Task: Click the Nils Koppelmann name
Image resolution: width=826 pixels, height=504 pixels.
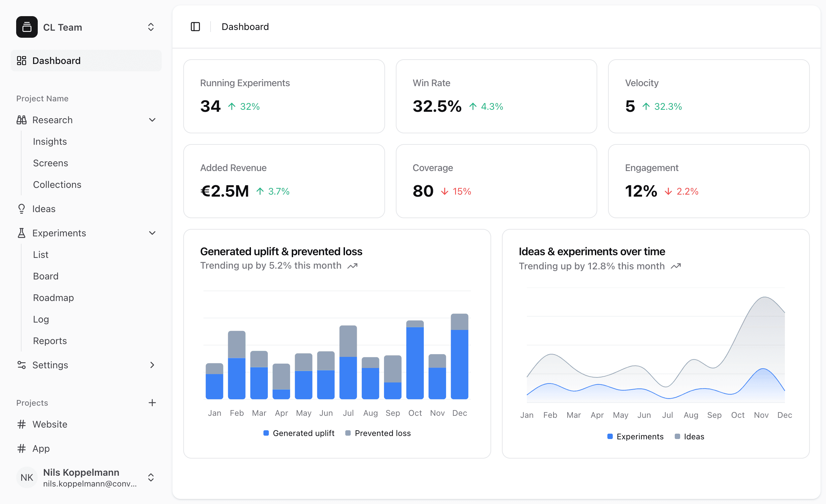Action: coord(81,472)
